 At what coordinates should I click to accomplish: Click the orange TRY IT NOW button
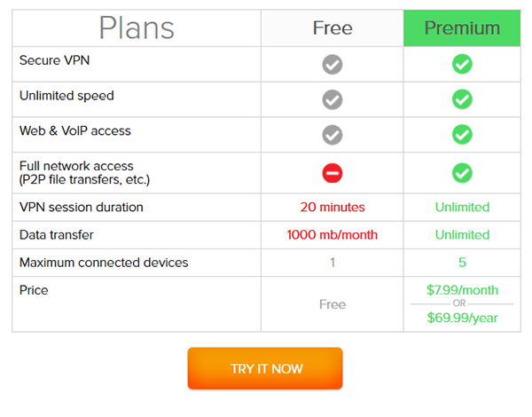[265, 368]
